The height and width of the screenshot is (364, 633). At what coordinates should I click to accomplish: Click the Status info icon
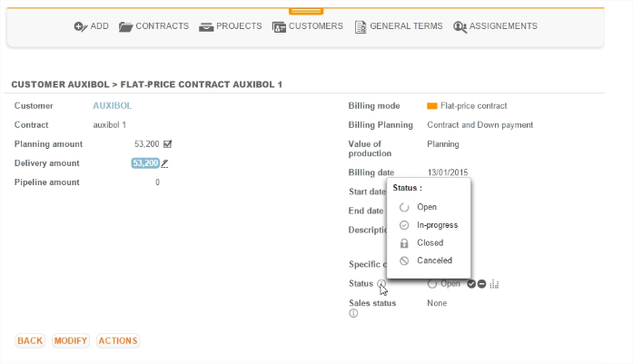pyautogui.click(x=381, y=284)
